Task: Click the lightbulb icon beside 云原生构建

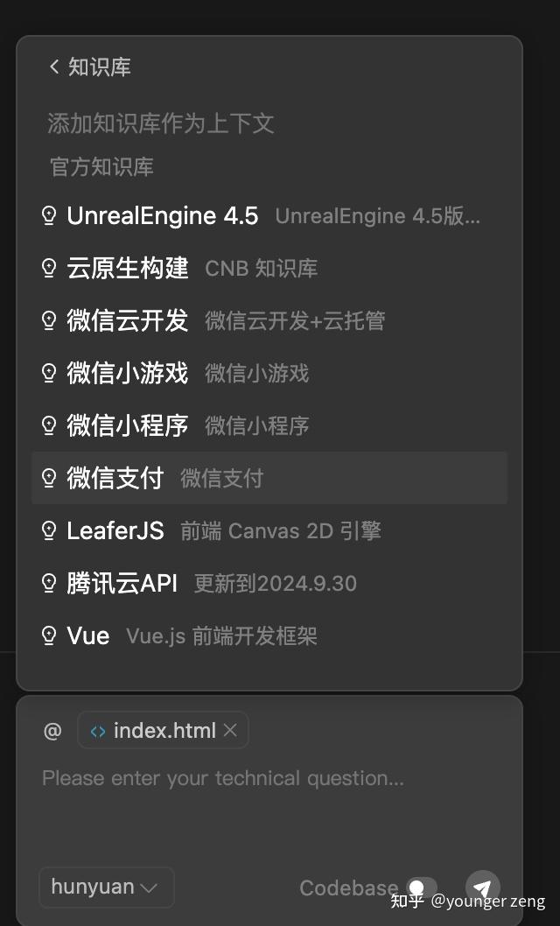Action: [49, 268]
